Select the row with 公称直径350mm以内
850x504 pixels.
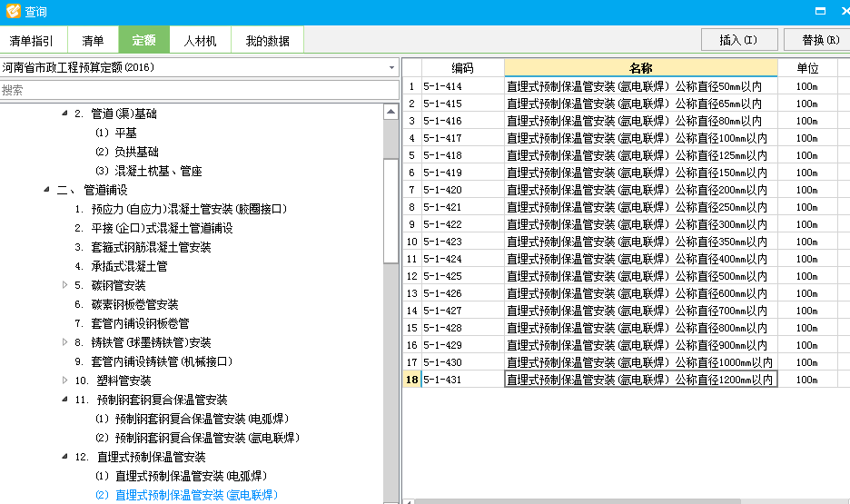click(x=641, y=242)
